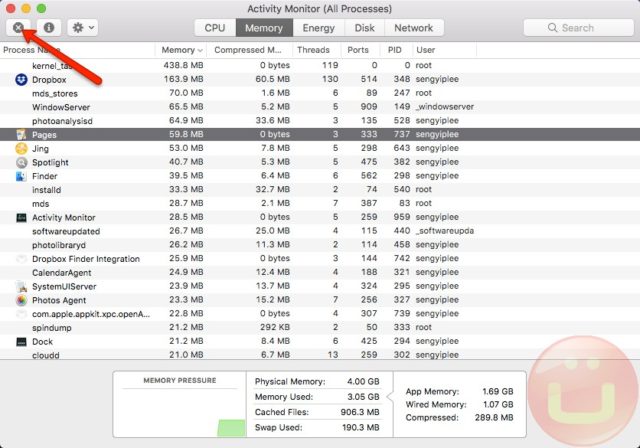Select the kernel_task process name
Screen dimensions: 640x448
[52, 66]
